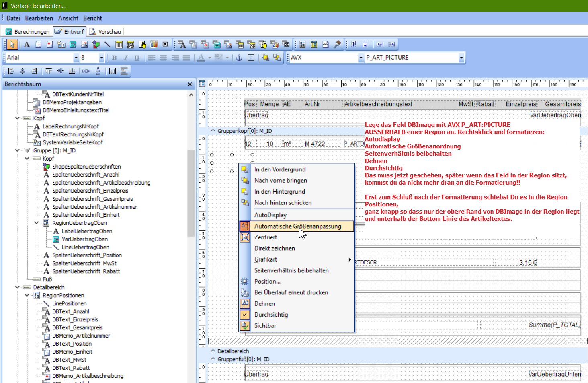588x383 pixels.
Task: Select the pointer arrow tool
Action: pyautogui.click(x=12, y=44)
